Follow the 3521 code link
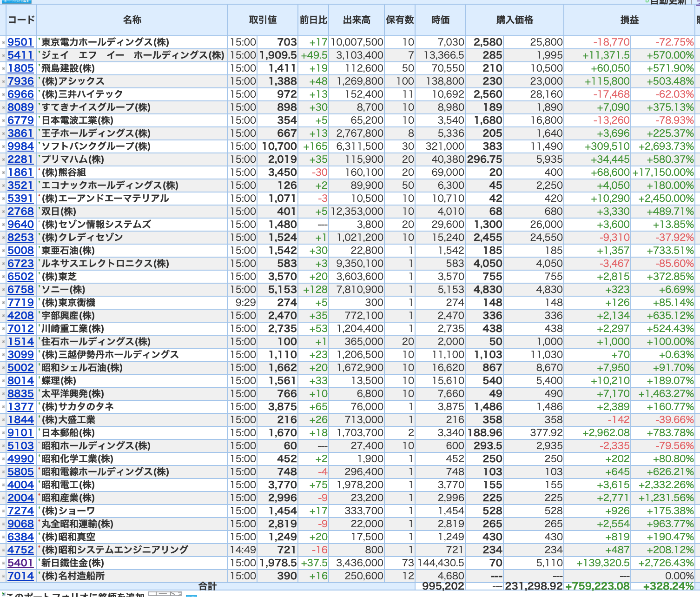 [x=20, y=186]
